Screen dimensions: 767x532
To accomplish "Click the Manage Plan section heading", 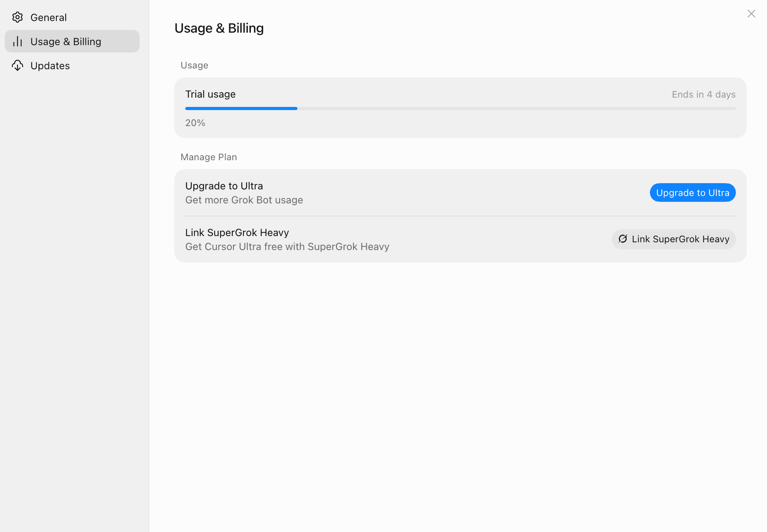I will [208, 157].
